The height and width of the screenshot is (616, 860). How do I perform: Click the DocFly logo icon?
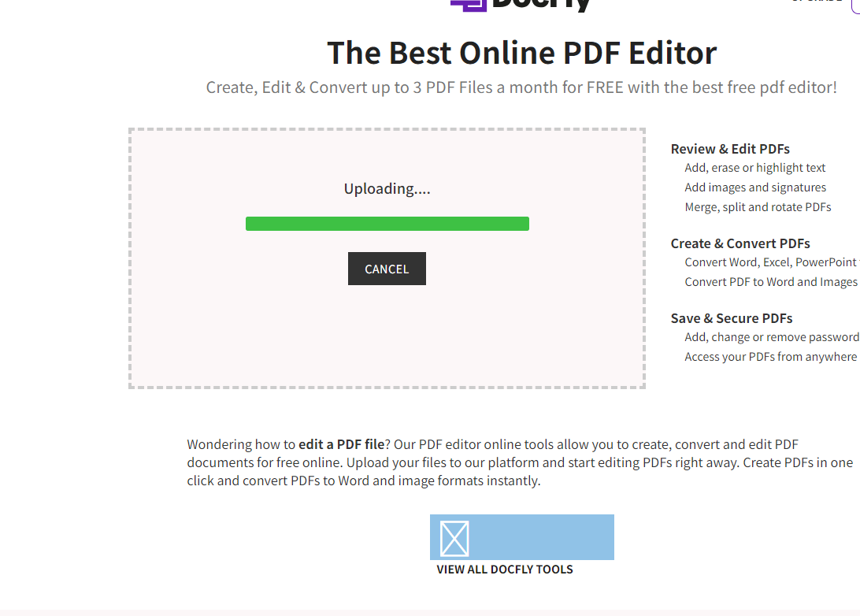click(468, 5)
